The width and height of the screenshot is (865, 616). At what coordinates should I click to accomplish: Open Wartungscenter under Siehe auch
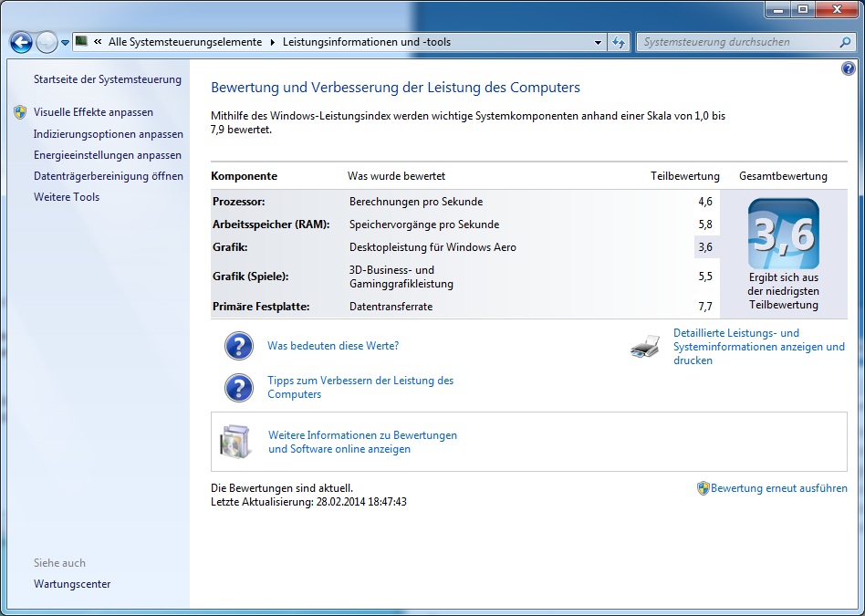[x=72, y=584]
